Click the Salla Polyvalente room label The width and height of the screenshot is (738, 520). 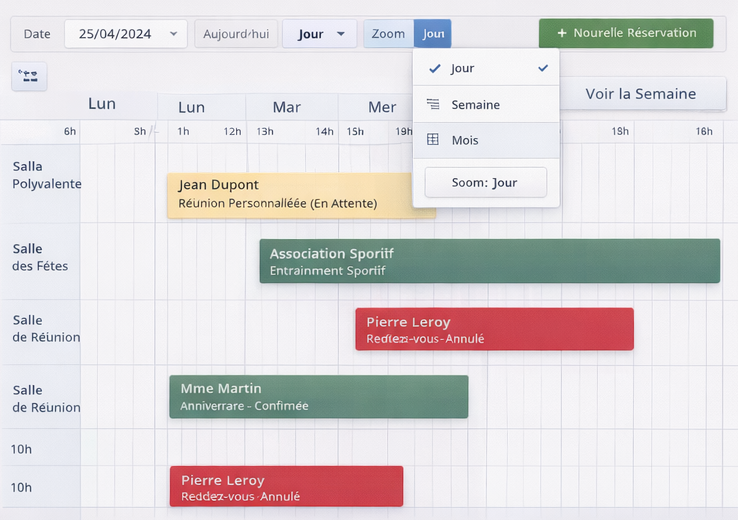coord(47,175)
